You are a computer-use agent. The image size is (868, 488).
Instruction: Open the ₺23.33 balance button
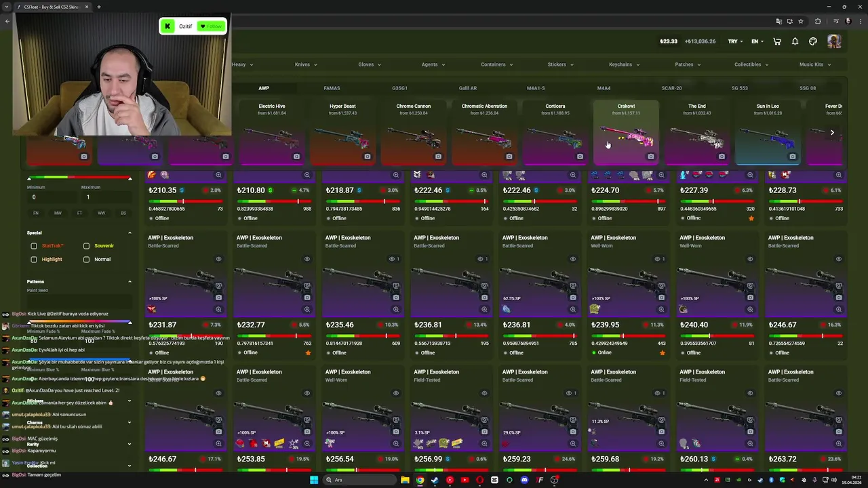pyautogui.click(x=669, y=41)
